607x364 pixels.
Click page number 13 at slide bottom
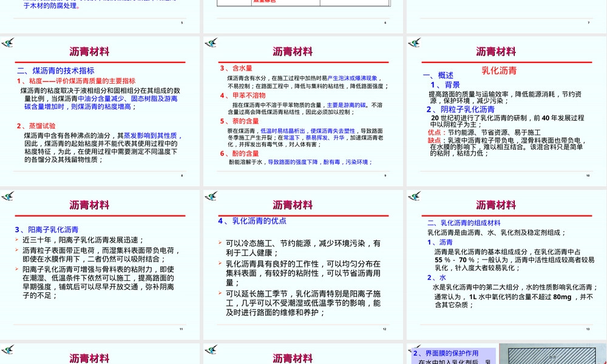(588, 329)
